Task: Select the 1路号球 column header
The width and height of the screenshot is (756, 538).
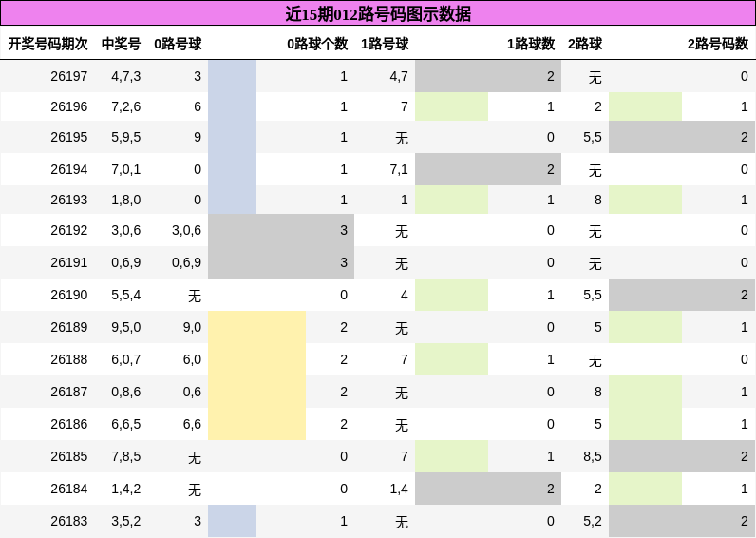Action: (385, 44)
